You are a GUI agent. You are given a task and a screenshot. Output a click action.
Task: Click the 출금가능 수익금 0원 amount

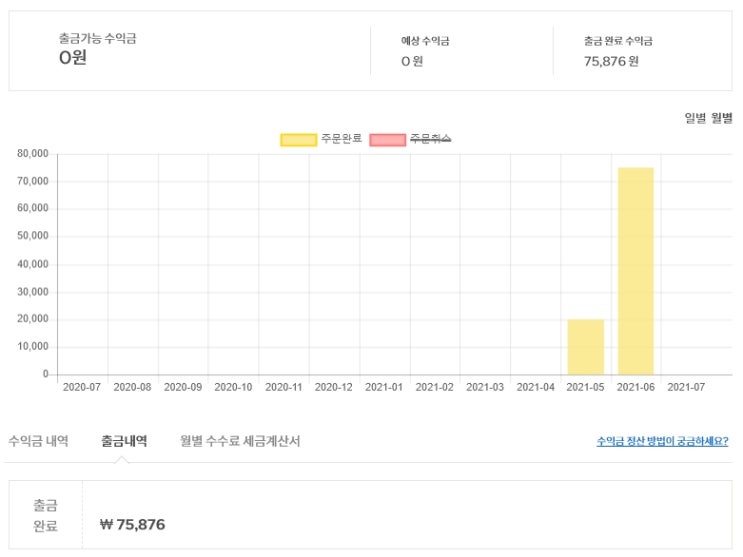(73, 58)
